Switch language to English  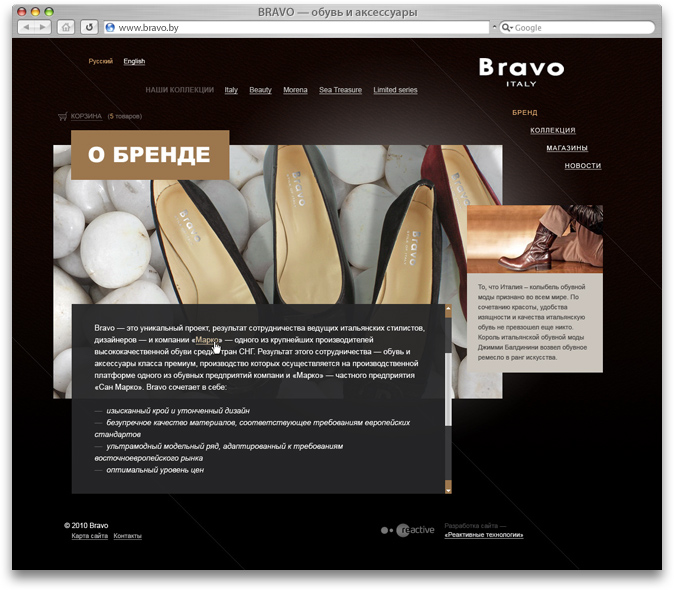(x=134, y=61)
